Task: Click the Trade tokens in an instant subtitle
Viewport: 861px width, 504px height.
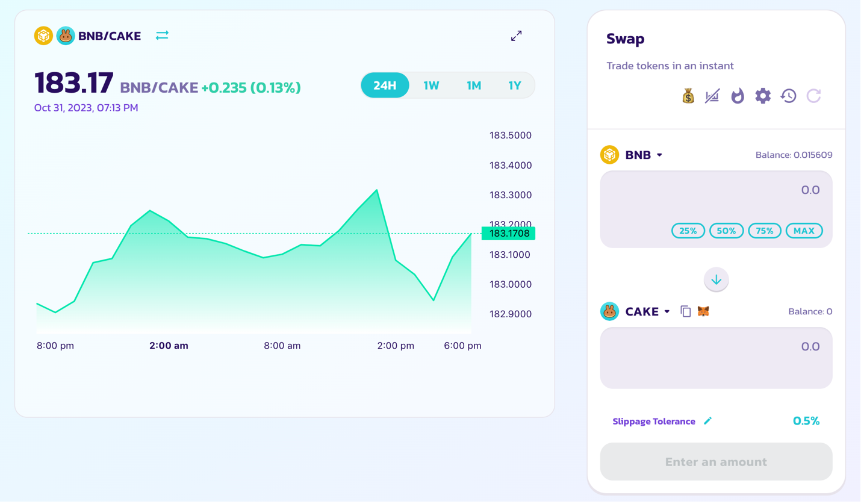Action: pyautogui.click(x=670, y=66)
